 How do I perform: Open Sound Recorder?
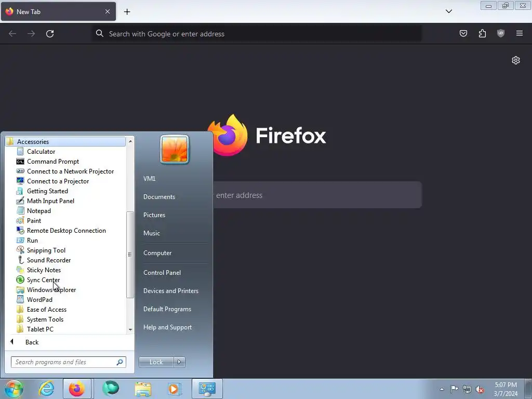44,260
